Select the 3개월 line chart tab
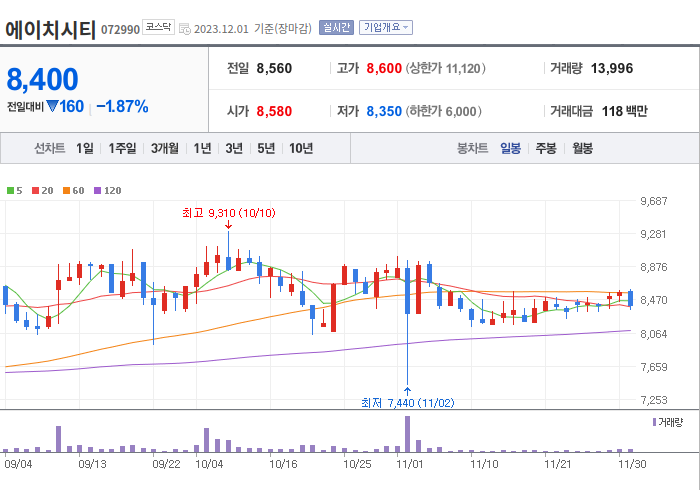Screen dimensions: 700x490 (x=165, y=148)
